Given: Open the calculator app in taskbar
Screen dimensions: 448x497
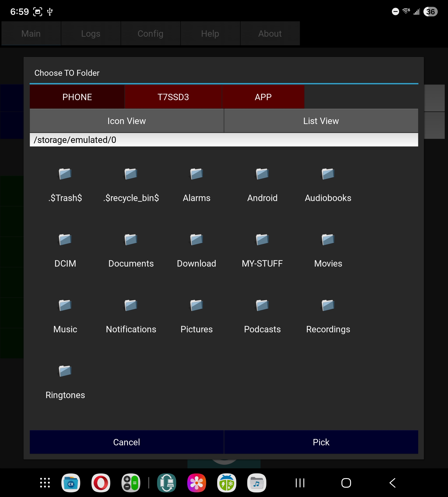Looking at the screenshot, I should point(131,483).
